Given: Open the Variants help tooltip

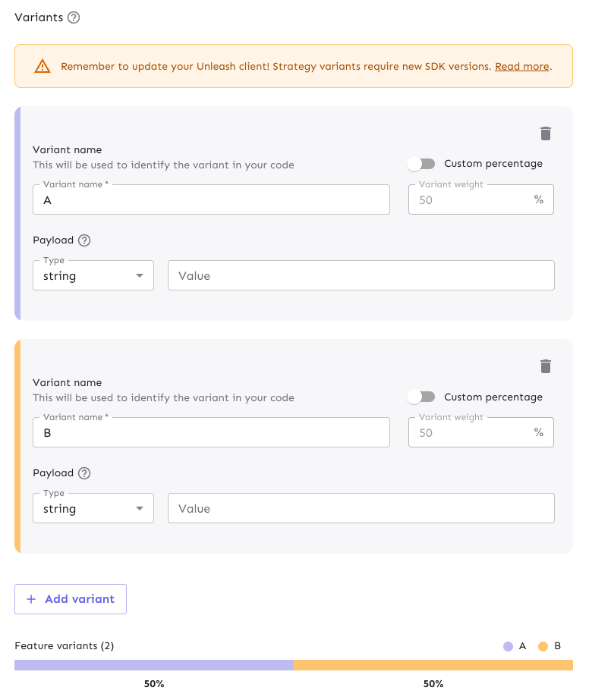Looking at the screenshot, I should pyautogui.click(x=74, y=17).
